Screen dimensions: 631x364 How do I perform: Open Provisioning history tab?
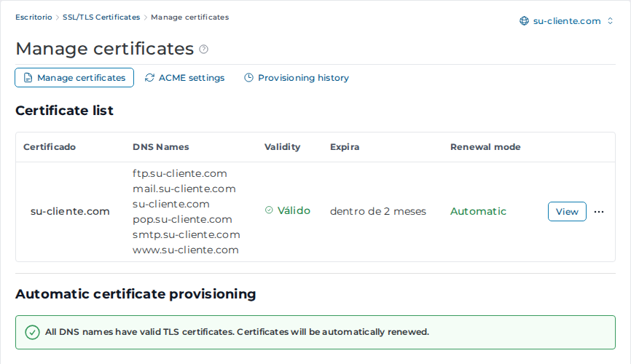(x=297, y=78)
